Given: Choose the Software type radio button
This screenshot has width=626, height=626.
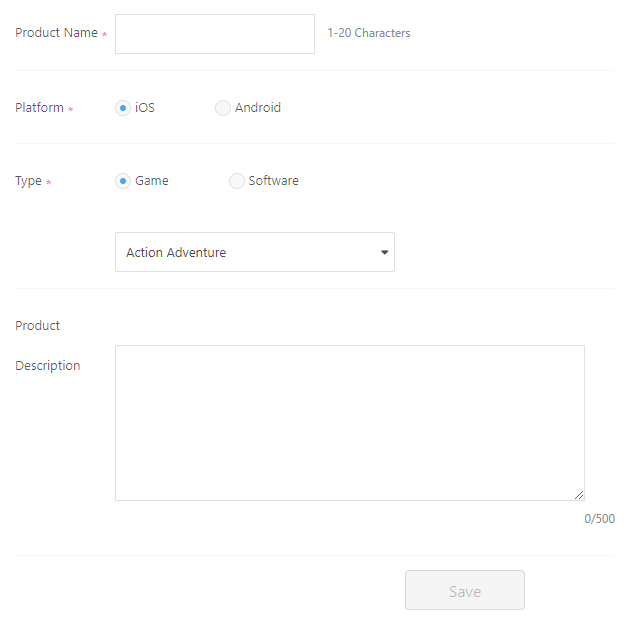Looking at the screenshot, I should [237, 181].
